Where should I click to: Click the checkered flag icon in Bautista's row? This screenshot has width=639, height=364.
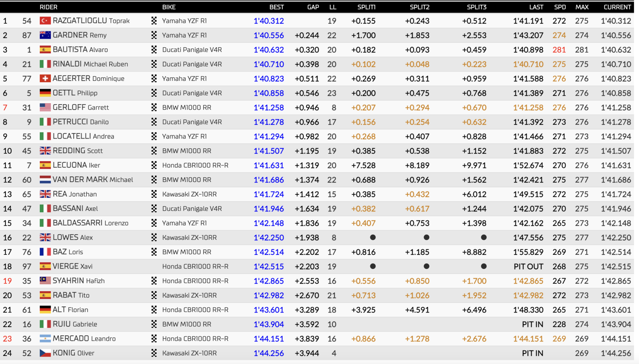pos(154,50)
